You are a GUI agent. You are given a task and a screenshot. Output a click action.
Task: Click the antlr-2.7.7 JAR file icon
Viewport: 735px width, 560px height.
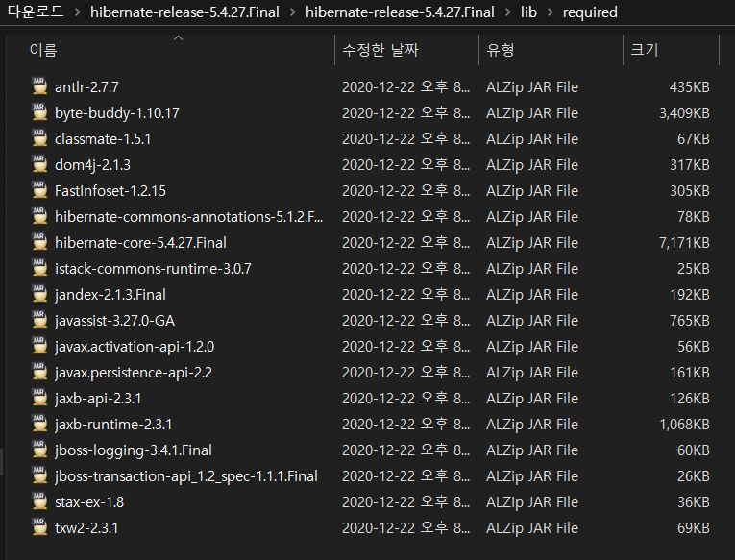point(39,86)
